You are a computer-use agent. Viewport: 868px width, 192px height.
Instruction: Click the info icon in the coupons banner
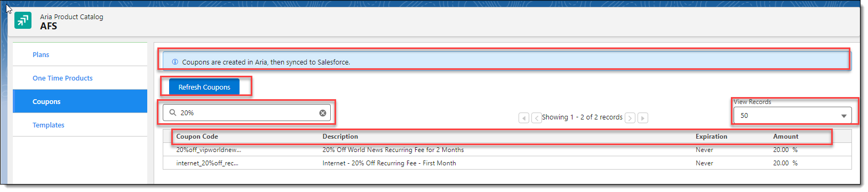coord(175,62)
